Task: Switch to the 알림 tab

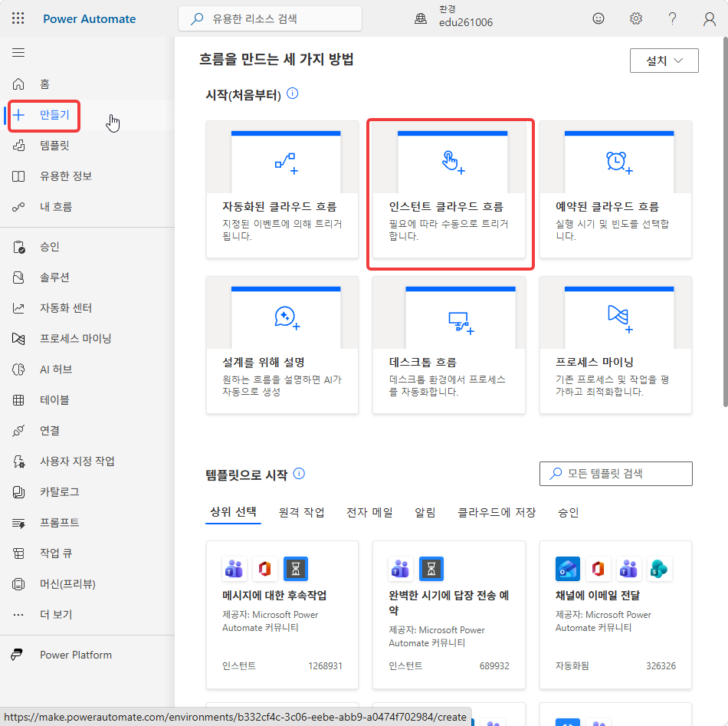Action: (425, 512)
